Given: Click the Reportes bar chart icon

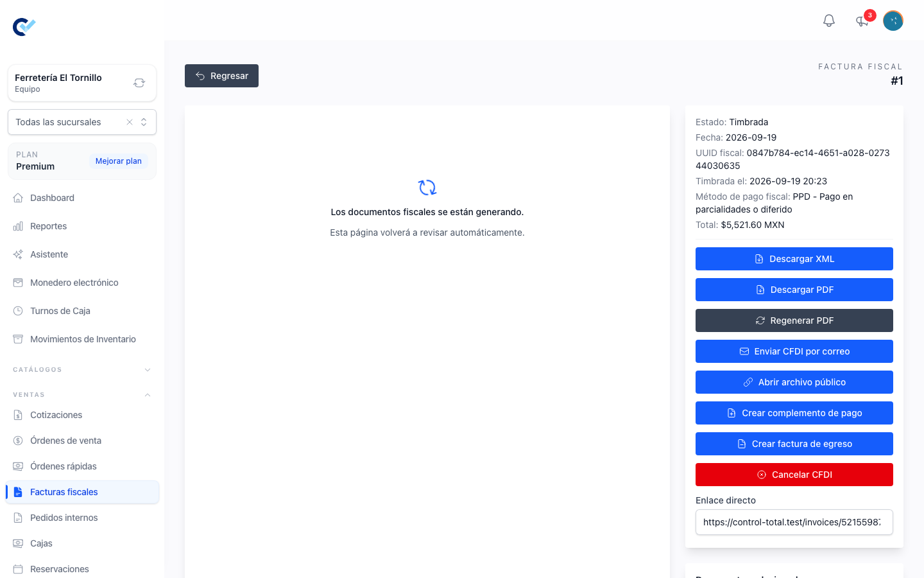Looking at the screenshot, I should click(18, 226).
